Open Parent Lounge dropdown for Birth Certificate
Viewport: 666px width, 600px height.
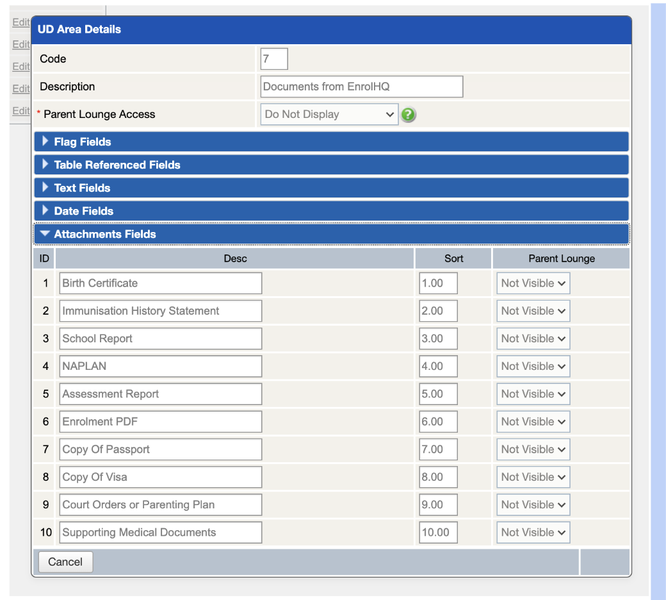[533, 283]
